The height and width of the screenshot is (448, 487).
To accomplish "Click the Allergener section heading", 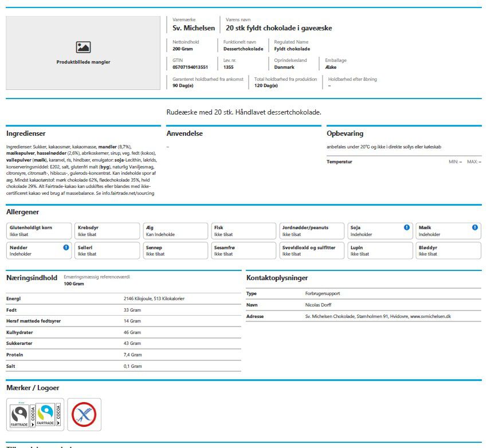I will [x=23, y=212].
